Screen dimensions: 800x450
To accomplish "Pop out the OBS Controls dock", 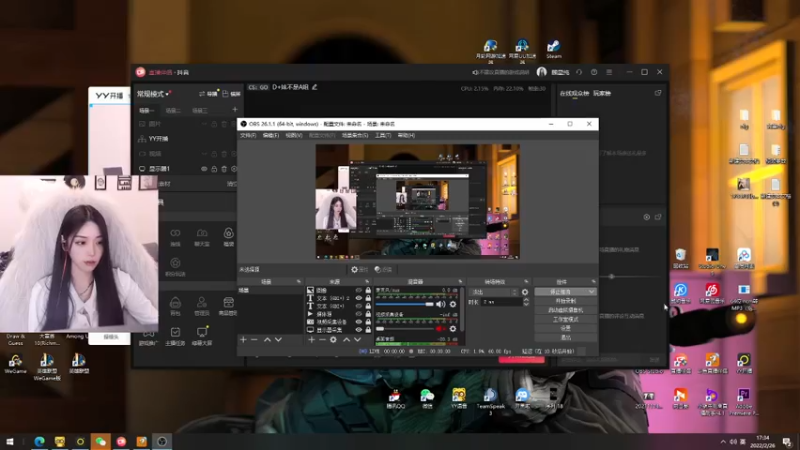I will [593, 282].
